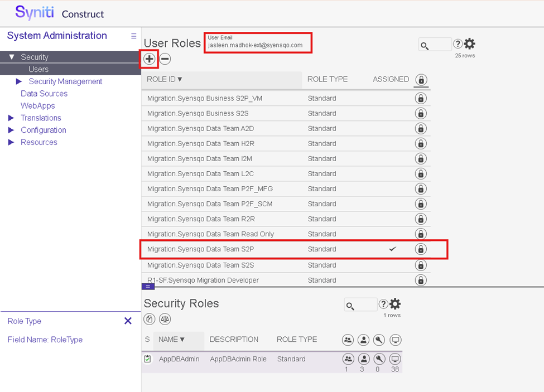Open WebApps in sidebar
The image size is (544, 392).
tap(38, 106)
